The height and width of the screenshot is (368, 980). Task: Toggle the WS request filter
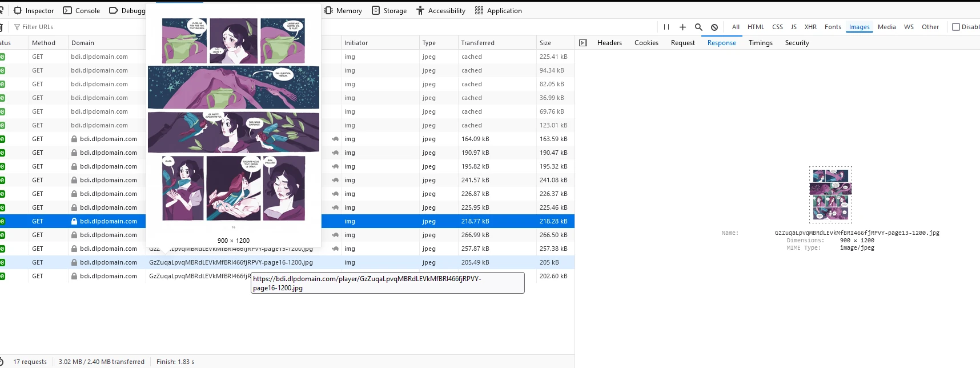pos(909,27)
